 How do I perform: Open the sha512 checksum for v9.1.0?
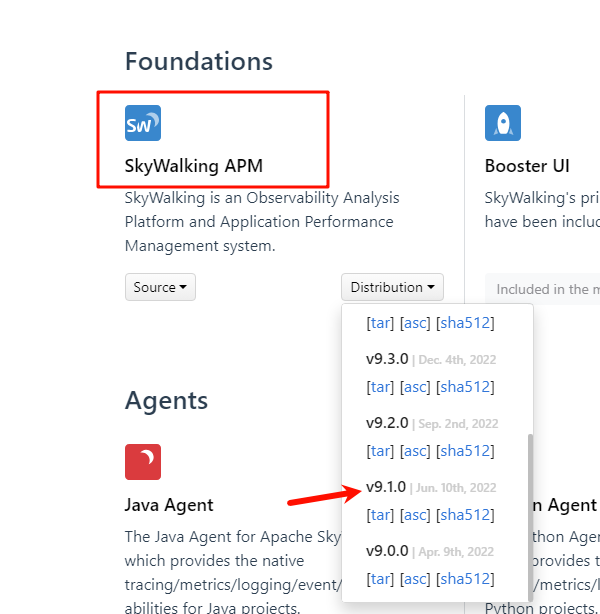pos(465,515)
